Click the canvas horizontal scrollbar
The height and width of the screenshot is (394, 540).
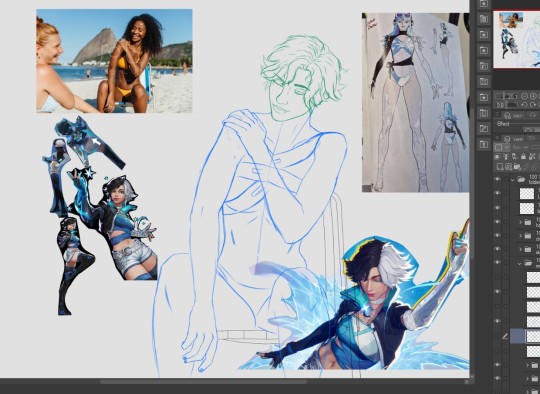coord(203,382)
